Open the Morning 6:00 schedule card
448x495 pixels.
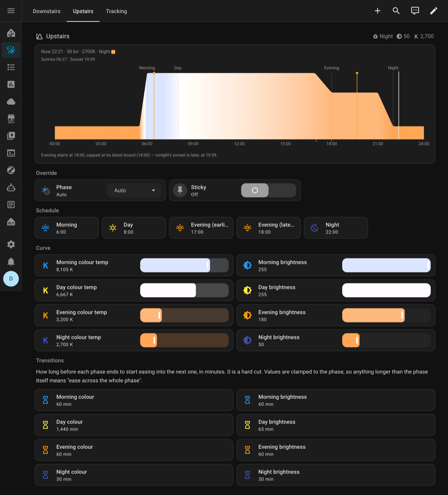[66, 228]
